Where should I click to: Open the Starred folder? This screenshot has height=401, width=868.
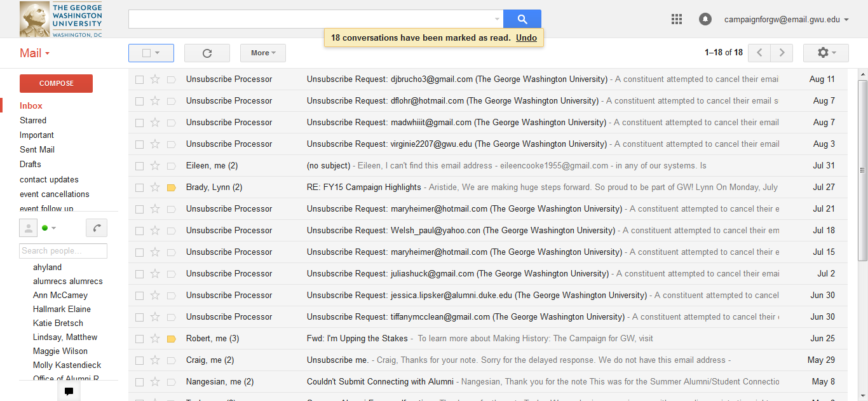[x=33, y=121]
